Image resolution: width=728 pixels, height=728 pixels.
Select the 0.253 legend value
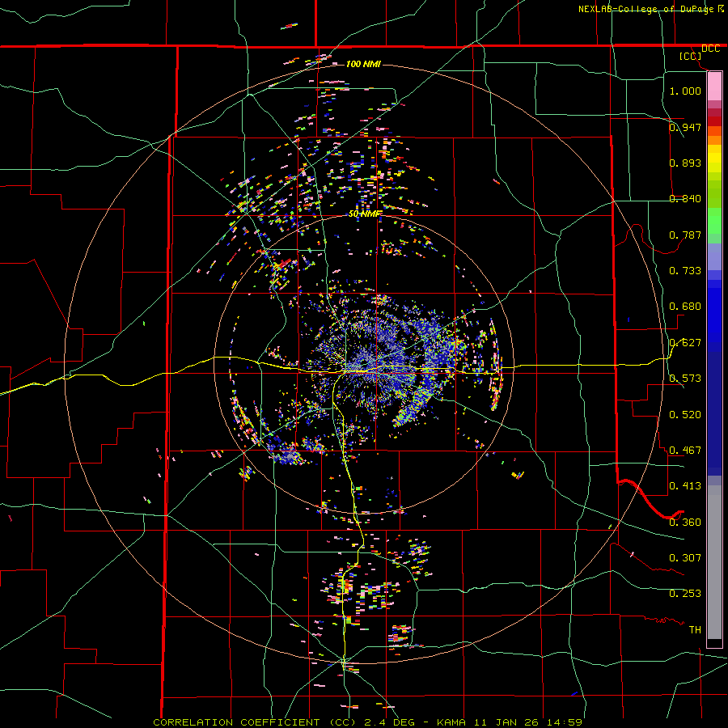[685, 594]
